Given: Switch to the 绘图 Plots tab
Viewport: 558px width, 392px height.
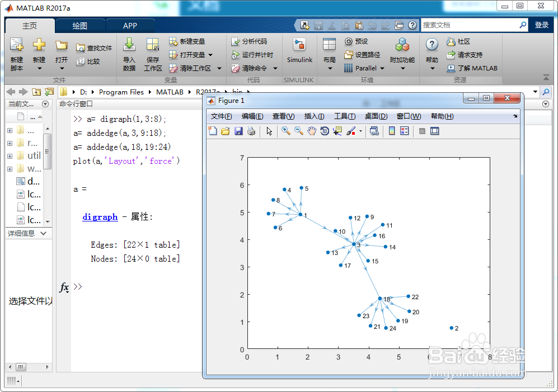Looking at the screenshot, I should (79, 26).
